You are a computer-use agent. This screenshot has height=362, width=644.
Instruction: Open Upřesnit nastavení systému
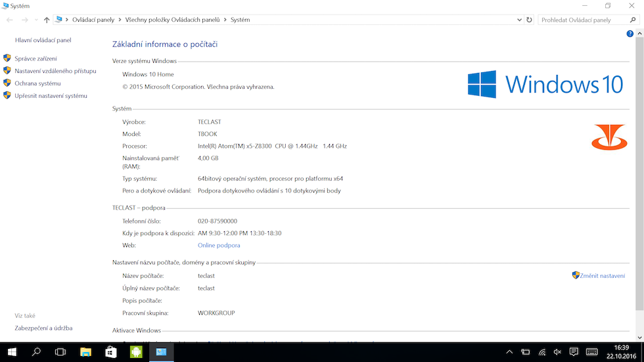pyautogui.click(x=51, y=96)
